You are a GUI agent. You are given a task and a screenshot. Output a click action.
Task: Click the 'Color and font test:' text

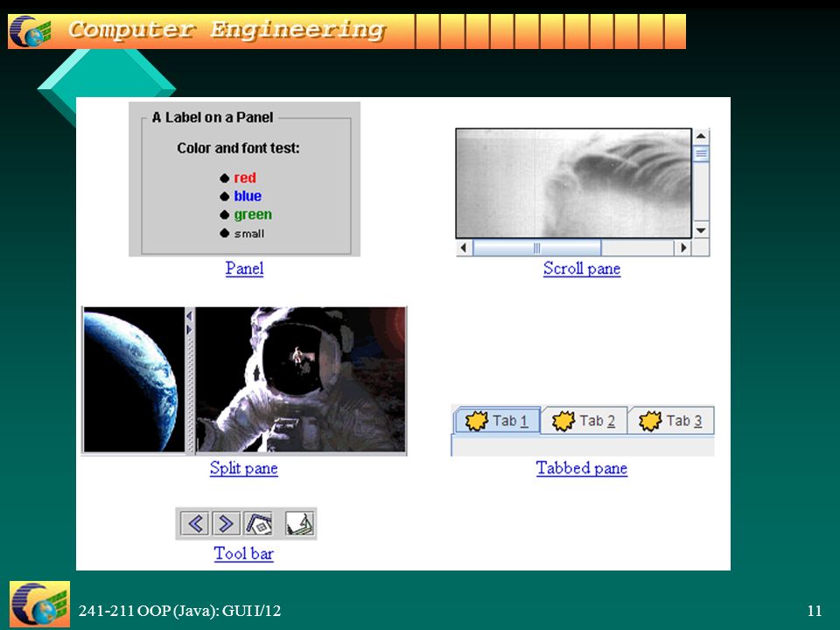coord(238,148)
